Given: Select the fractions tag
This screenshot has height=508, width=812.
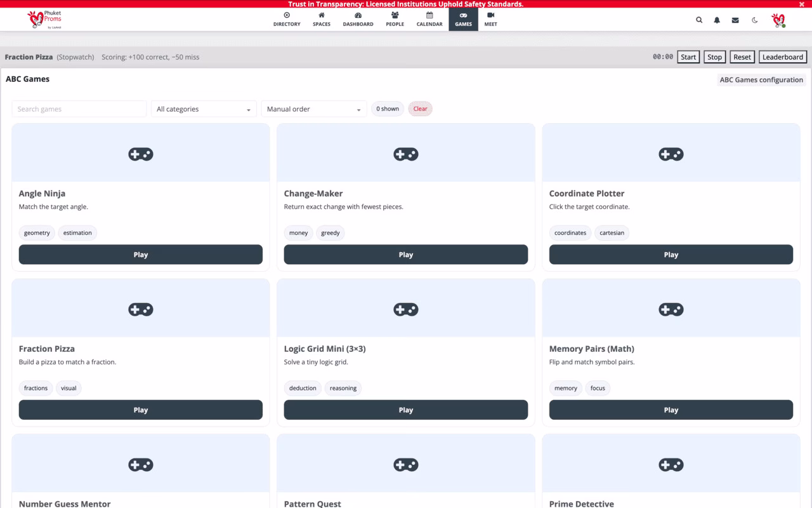Looking at the screenshot, I should (x=36, y=388).
